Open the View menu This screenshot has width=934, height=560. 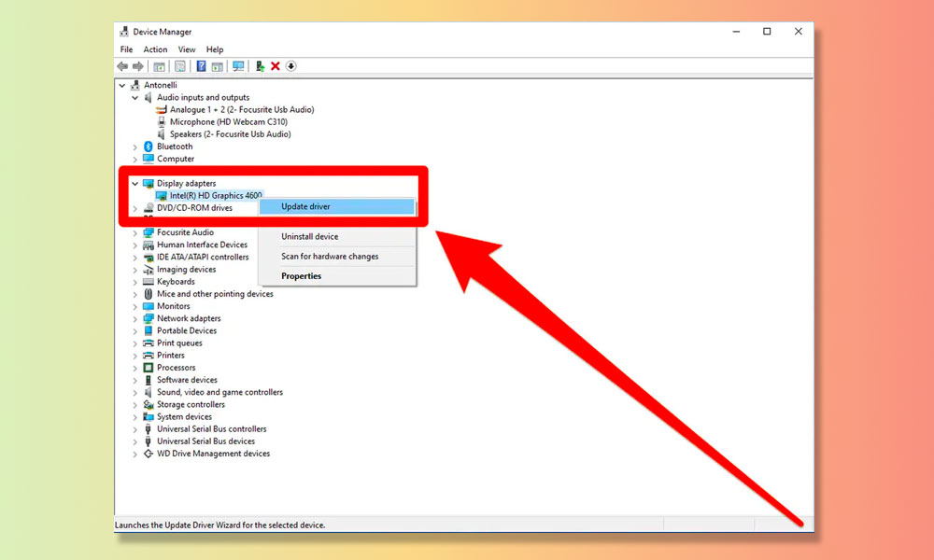(x=187, y=49)
